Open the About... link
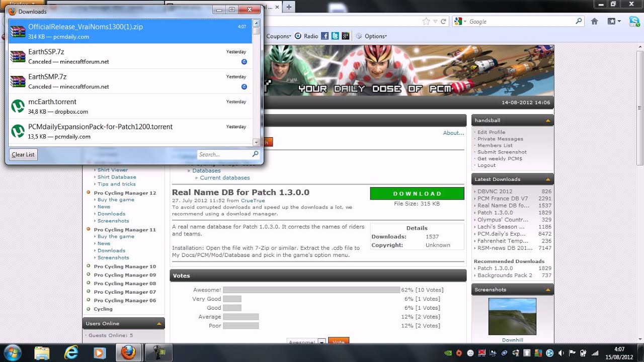644x362 pixels. click(453, 133)
